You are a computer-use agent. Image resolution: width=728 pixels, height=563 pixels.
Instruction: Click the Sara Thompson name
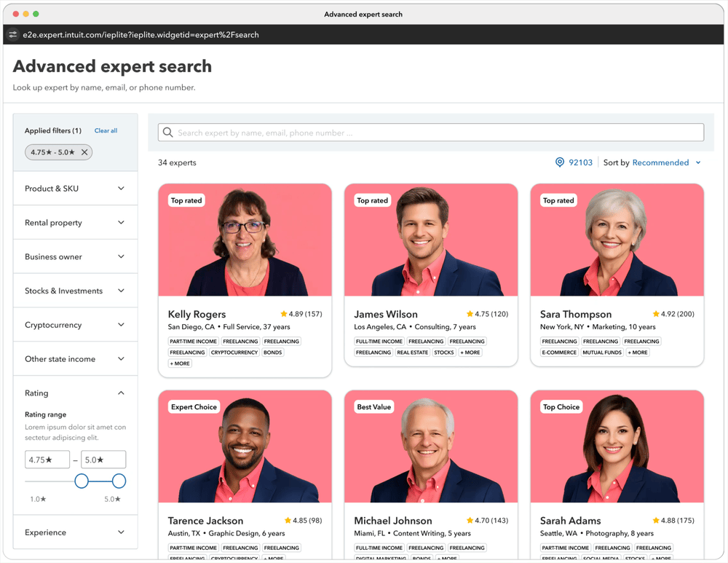click(576, 314)
